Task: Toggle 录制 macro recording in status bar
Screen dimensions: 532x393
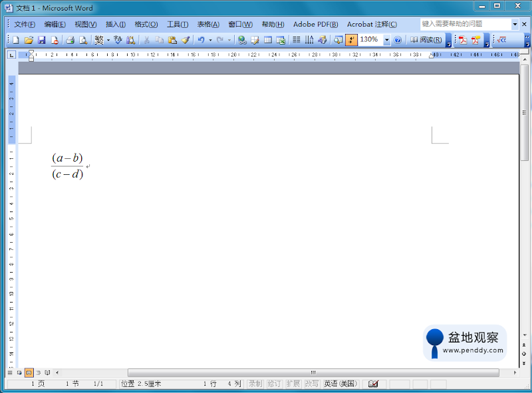Action: click(x=255, y=384)
